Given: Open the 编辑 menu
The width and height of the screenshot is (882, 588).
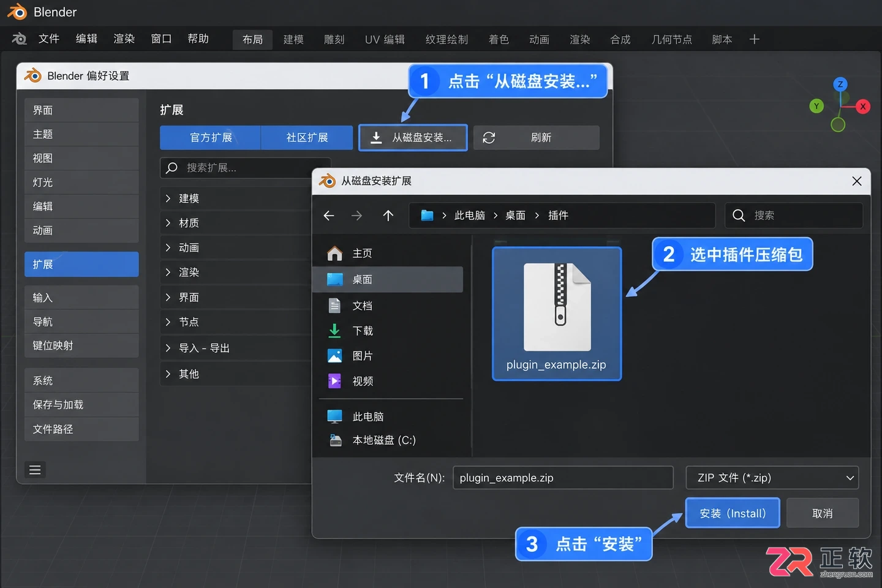Looking at the screenshot, I should point(86,39).
